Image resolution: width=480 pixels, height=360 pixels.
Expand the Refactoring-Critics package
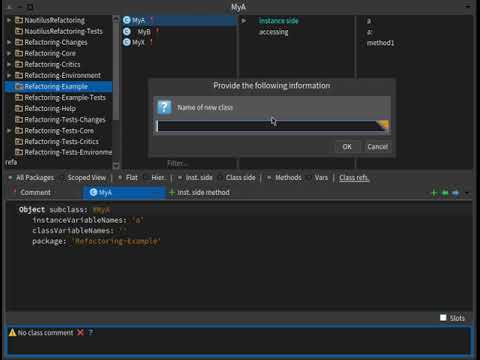point(9,64)
